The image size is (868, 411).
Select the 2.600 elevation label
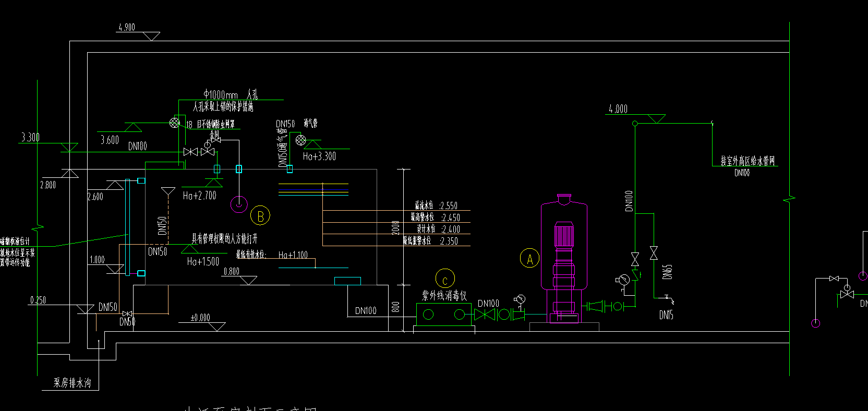click(95, 197)
